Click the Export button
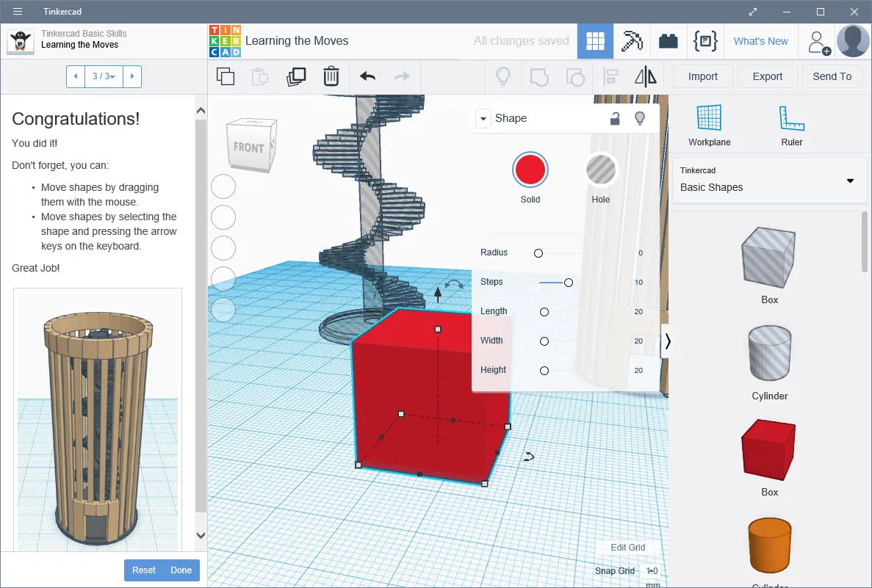 coord(767,76)
